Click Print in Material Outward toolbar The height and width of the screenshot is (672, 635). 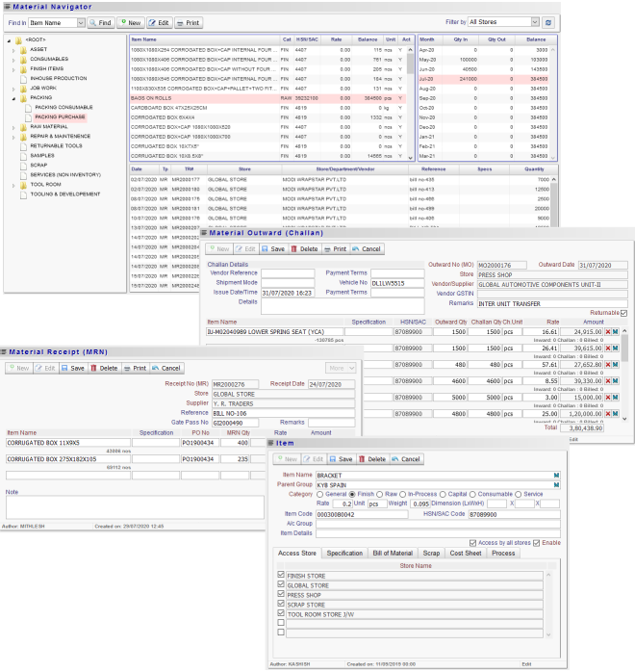pyautogui.click(x=335, y=249)
